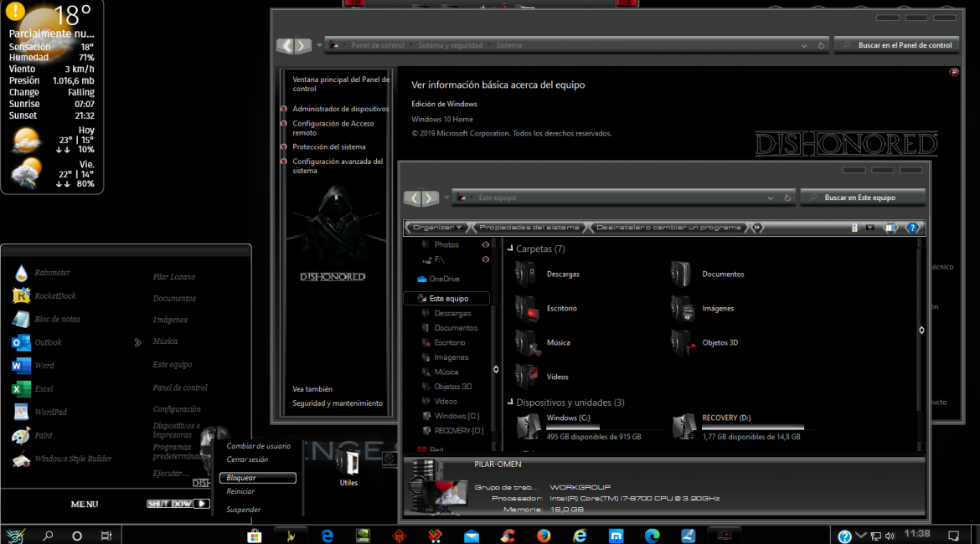
Task: Open the Windows (C:) drive
Action: click(587, 427)
